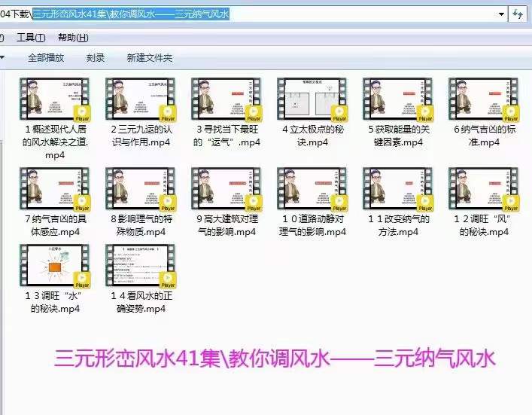Click the 全部播放 toolbar button
Screen dimensions: 532x415
point(46,58)
